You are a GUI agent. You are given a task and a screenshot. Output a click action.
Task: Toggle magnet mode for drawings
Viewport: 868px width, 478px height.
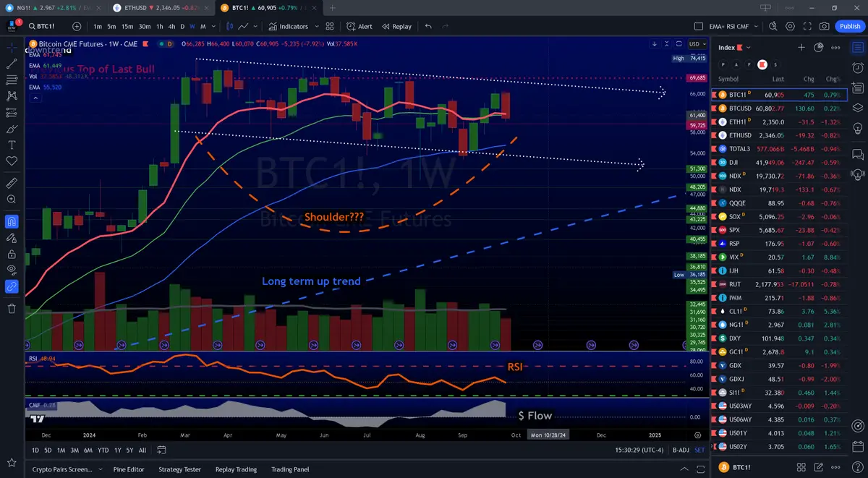tap(12, 221)
